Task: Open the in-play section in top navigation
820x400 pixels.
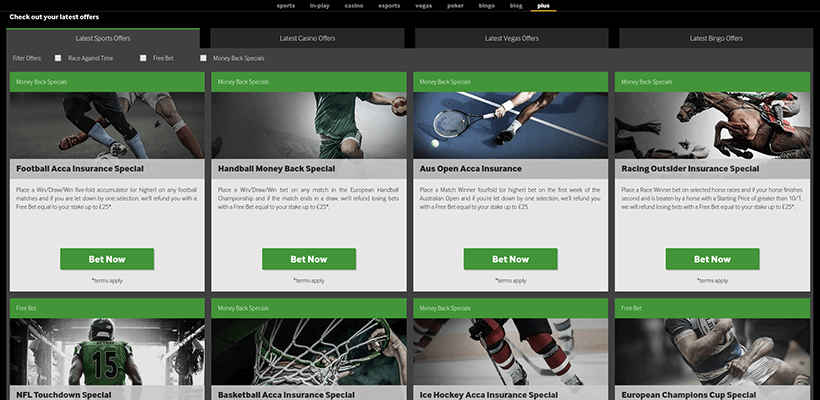Action: (320, 6)
